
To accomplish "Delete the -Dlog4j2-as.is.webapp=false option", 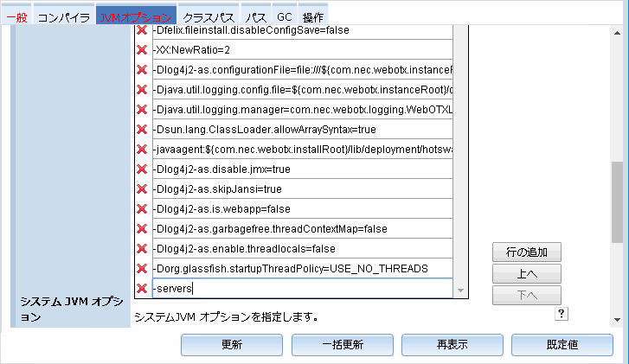I will point(142,209).
